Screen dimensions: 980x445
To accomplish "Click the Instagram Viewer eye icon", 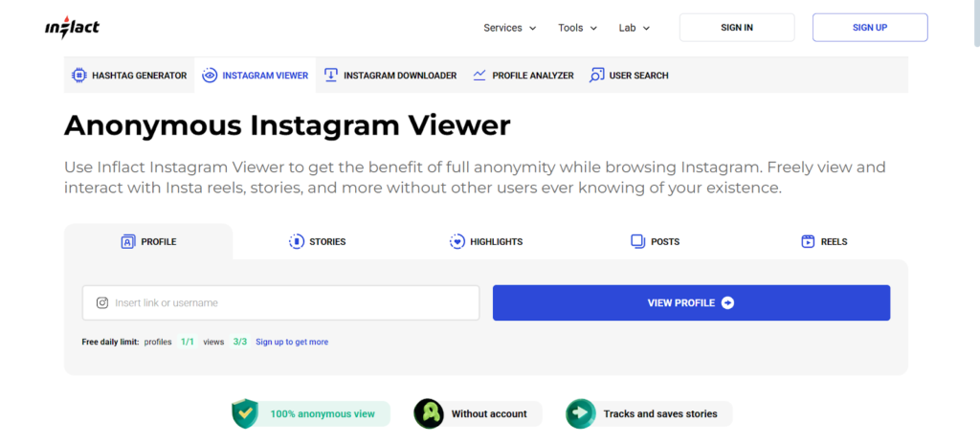I will coord(210,75).
